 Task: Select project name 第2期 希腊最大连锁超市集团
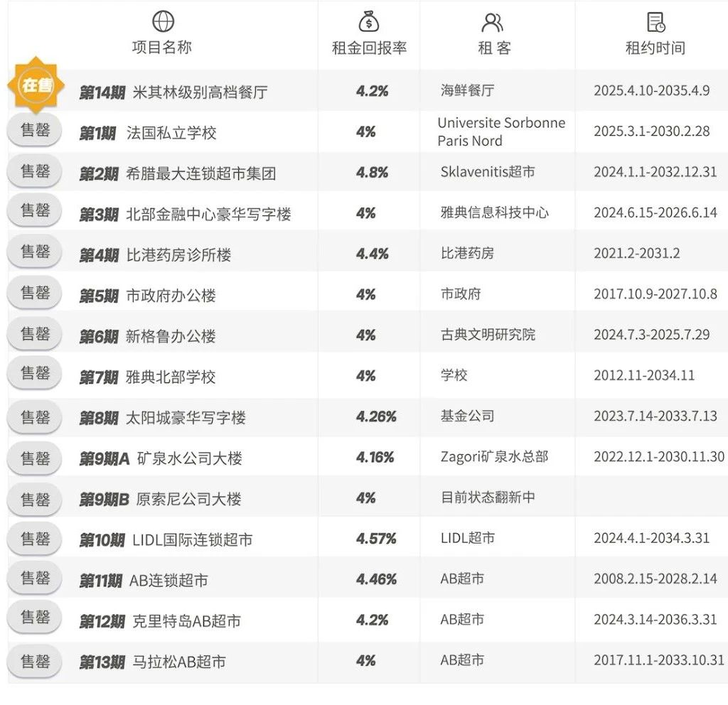point(178,173)
